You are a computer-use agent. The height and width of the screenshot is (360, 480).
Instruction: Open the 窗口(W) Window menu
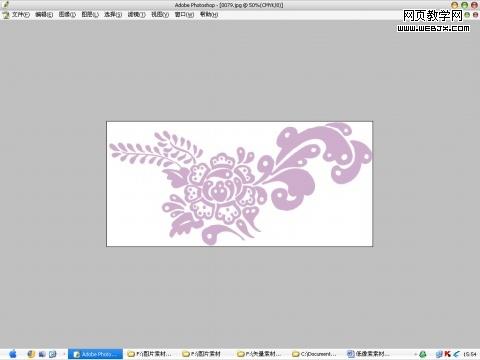coord(184,15)
